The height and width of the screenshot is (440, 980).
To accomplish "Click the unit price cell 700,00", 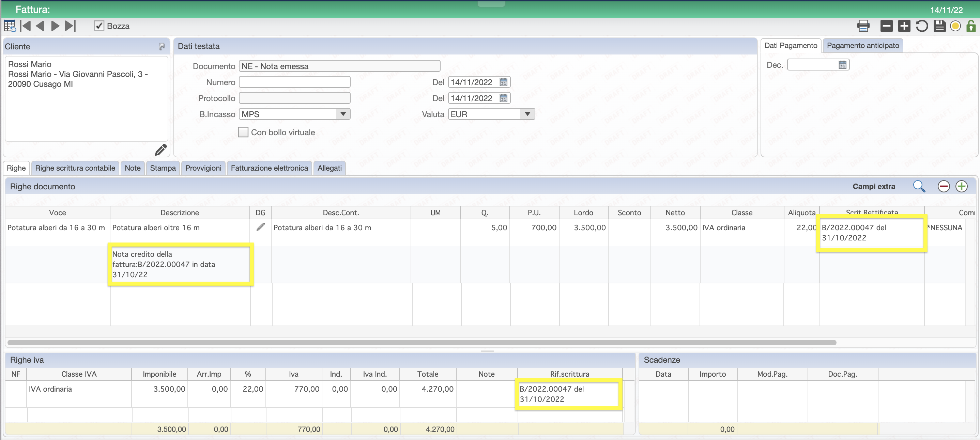I will click(534, 232).
